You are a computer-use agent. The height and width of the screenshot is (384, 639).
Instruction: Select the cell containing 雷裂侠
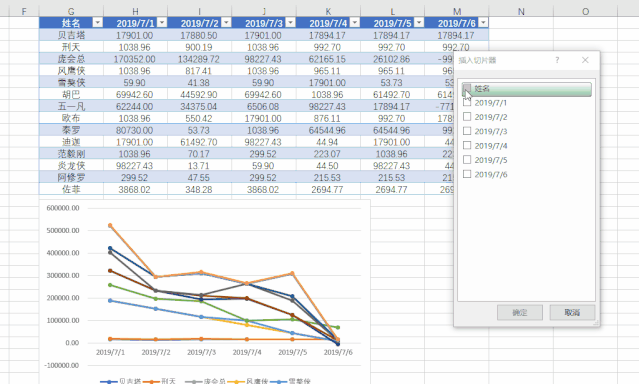[x=71, y=82]
